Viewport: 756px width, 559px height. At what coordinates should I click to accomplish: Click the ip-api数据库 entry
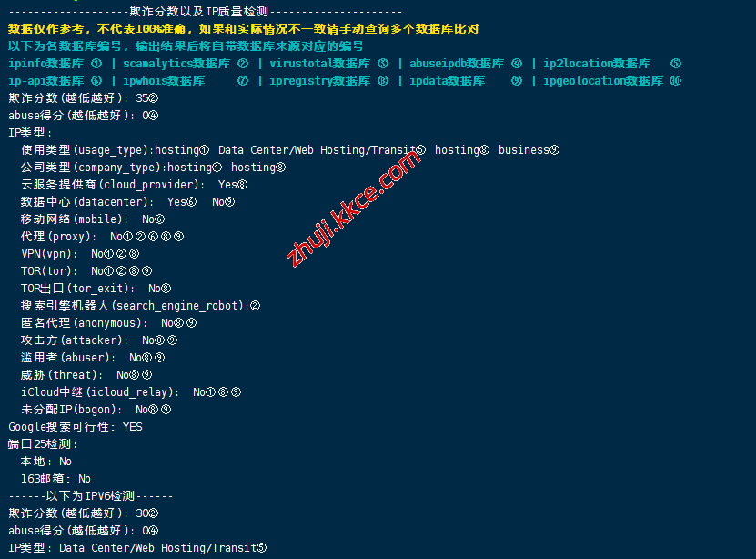[45, 81]
